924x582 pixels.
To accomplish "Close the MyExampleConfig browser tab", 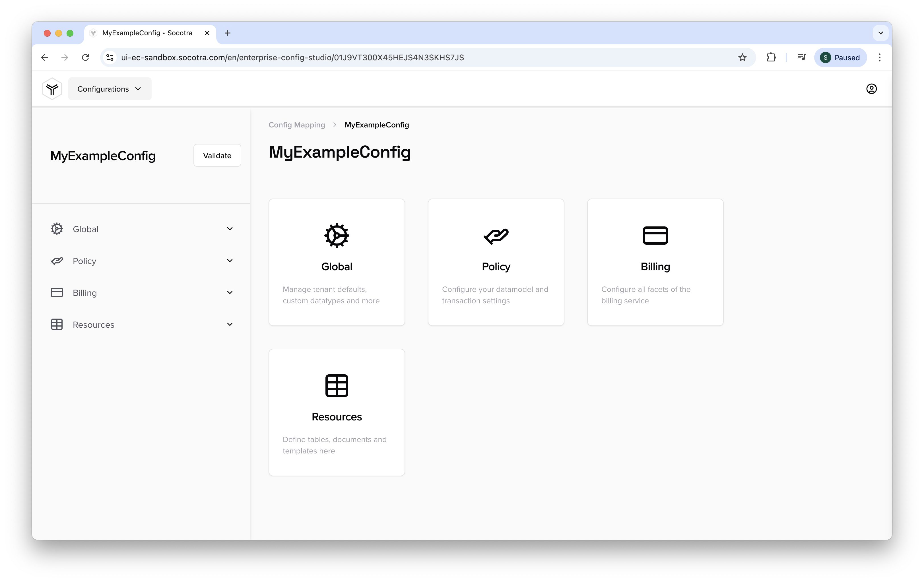I will coord(207,33).
